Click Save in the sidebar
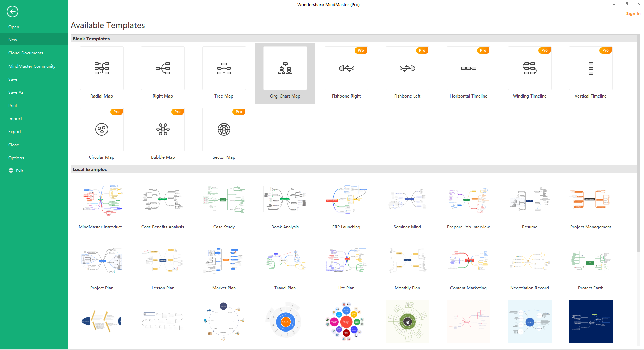This screenshot has height=350, width=644. pyautogui.click(x=34, y=79)
